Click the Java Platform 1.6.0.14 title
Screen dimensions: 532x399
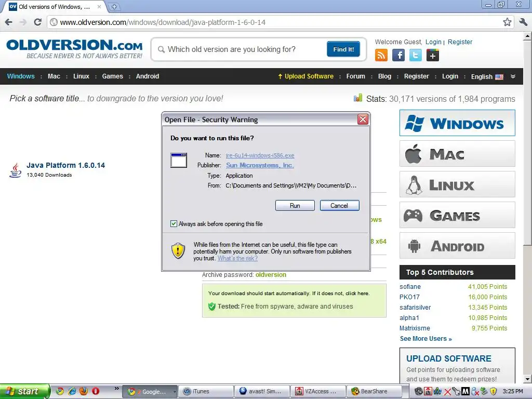click(x=66, y=165)
